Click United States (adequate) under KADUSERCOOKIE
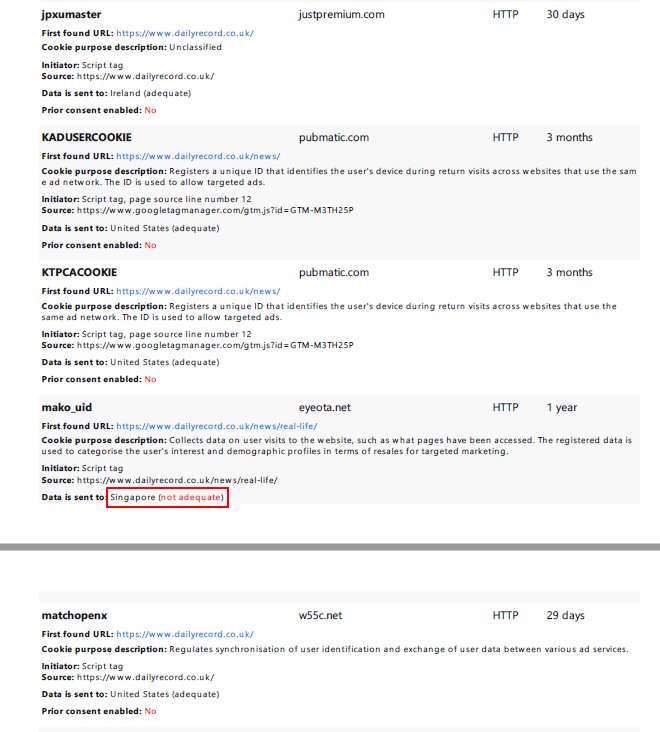This screenshot has width=660, height=732. pyautogui.click(x=165, y=228)
